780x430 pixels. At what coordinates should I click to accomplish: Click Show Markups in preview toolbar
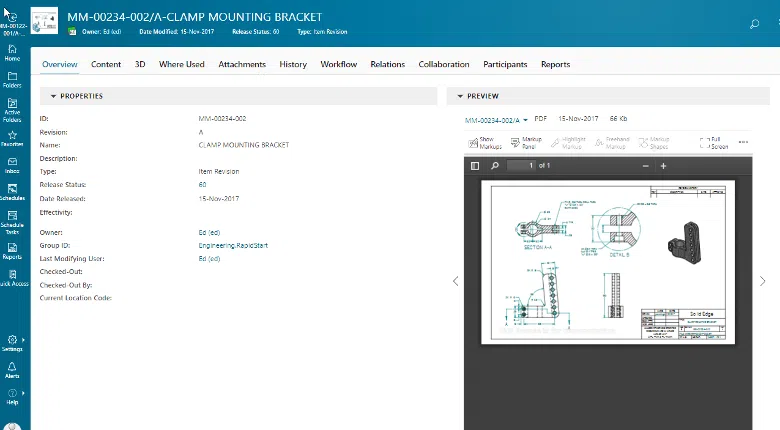pos(485,143)
